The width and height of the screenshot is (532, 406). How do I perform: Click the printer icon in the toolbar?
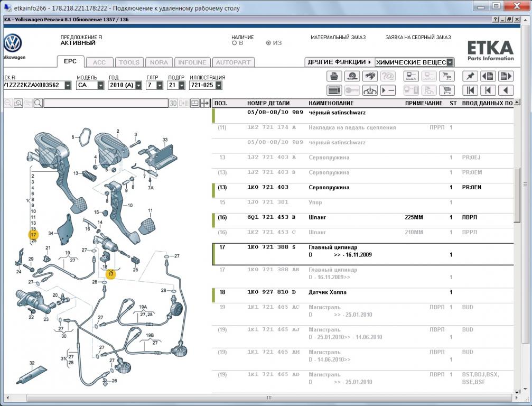pos(334,76)
